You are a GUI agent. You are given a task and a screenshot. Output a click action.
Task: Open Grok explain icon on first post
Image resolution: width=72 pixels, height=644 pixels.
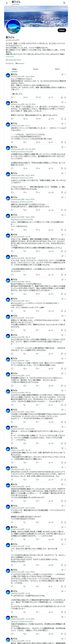point(62,74)
